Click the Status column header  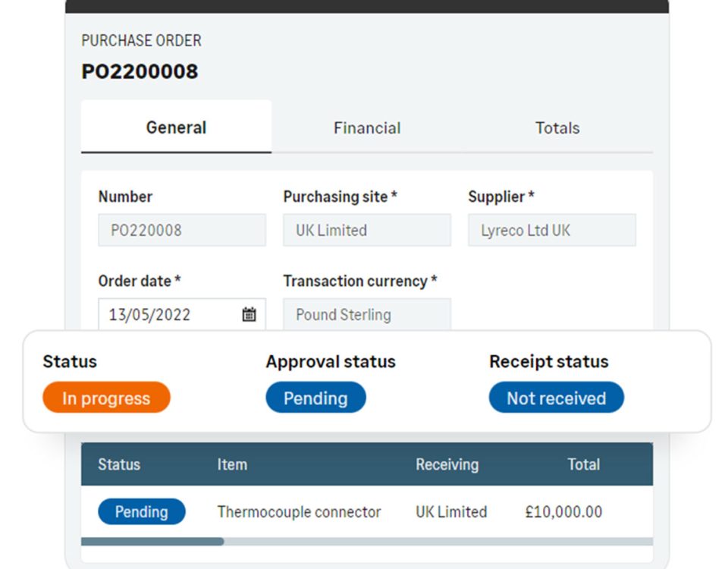click(x=119, y=464)
